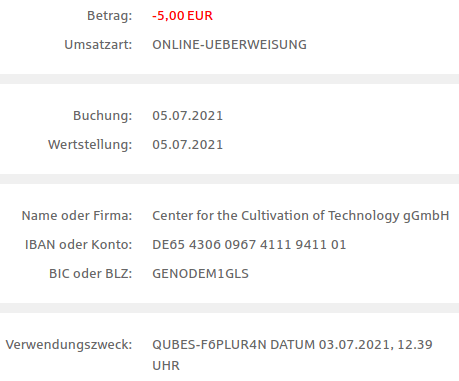459x381 pixels.
Task: Click the Buchung date 05.07.2021
Action: [x=187, y=116]
